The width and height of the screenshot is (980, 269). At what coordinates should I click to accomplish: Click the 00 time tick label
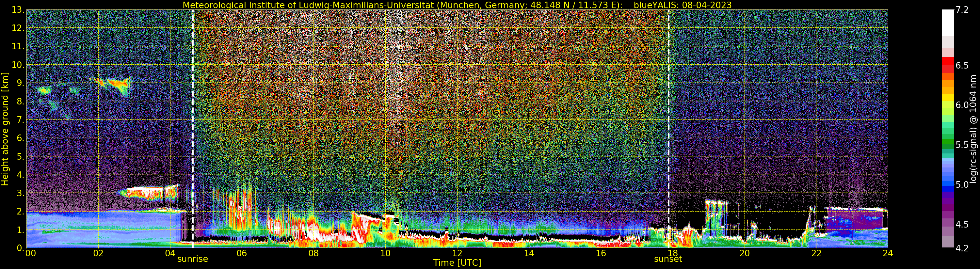[x=30, y=253]
